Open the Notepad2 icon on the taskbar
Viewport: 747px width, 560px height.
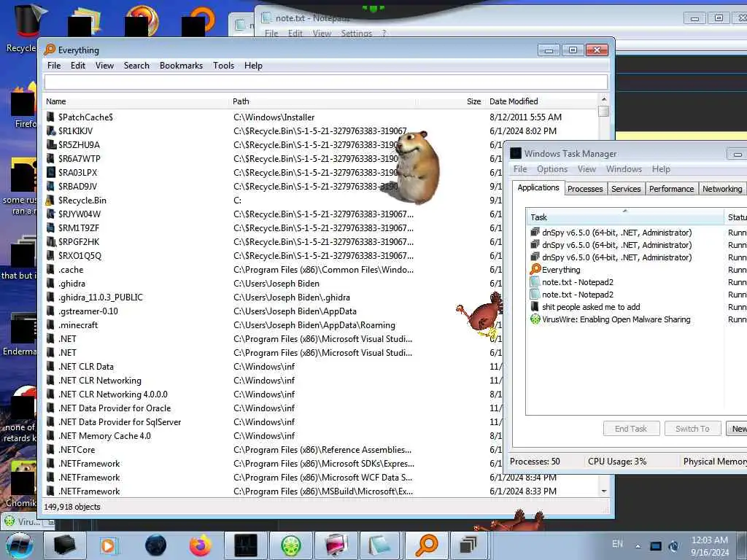tap(379, 545)
